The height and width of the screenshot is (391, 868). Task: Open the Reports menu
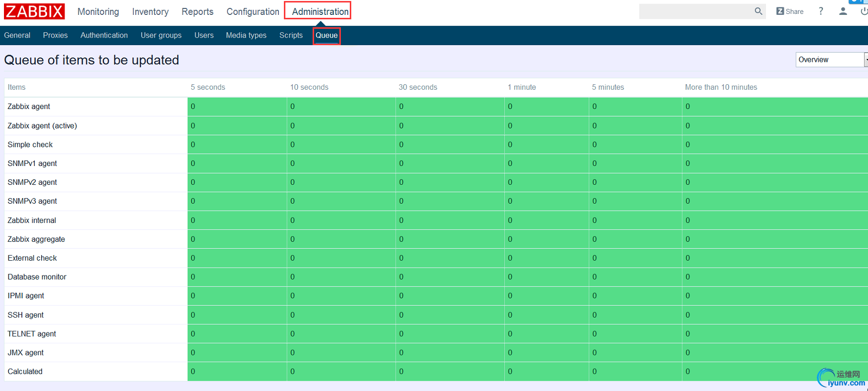click(197, 11)
